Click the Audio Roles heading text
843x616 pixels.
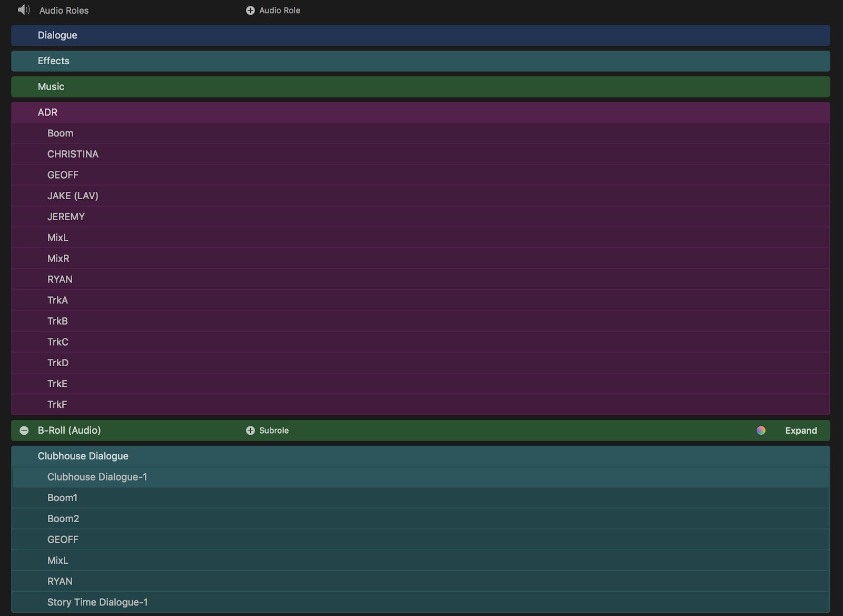[64, 11]
